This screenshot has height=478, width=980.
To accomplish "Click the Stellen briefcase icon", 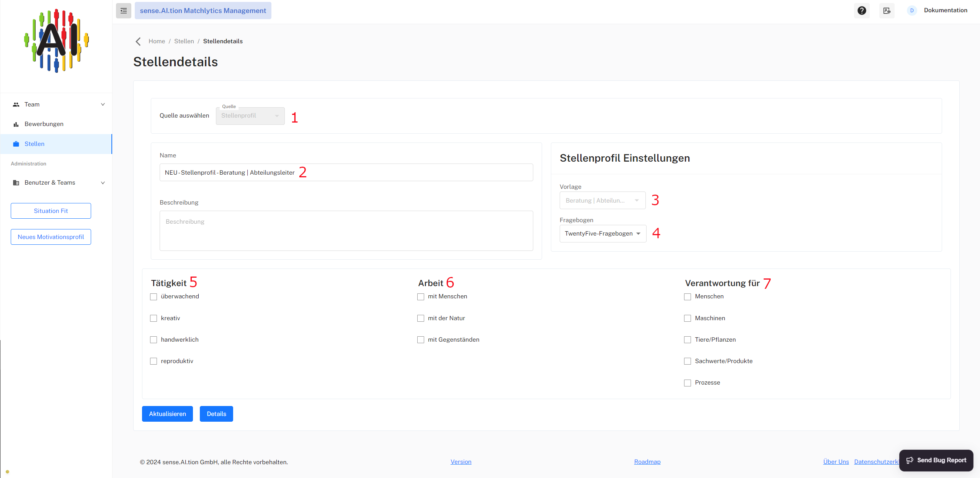I will (16, 144).
